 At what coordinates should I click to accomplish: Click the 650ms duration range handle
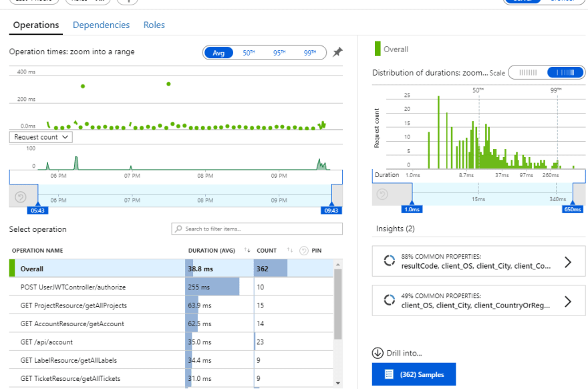coord(573,209)
